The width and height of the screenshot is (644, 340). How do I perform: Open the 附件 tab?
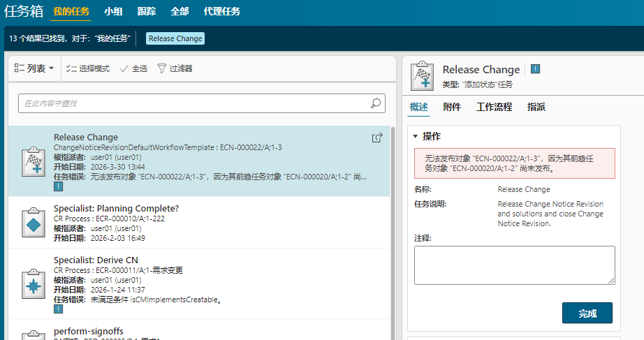click(452, 107)
